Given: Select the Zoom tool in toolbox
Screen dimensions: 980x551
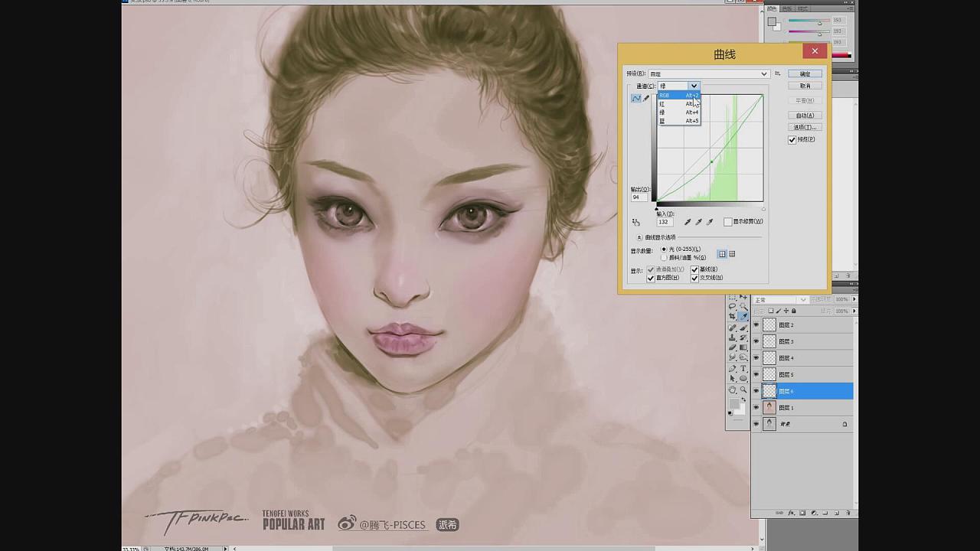Looking at the screenshot, I should (x=743, y=390).
